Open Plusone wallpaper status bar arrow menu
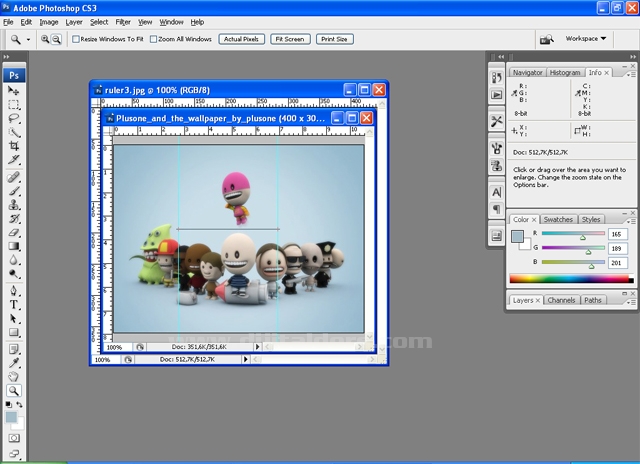The width and height of the screenshot is (640, 464). click(257, 347)
